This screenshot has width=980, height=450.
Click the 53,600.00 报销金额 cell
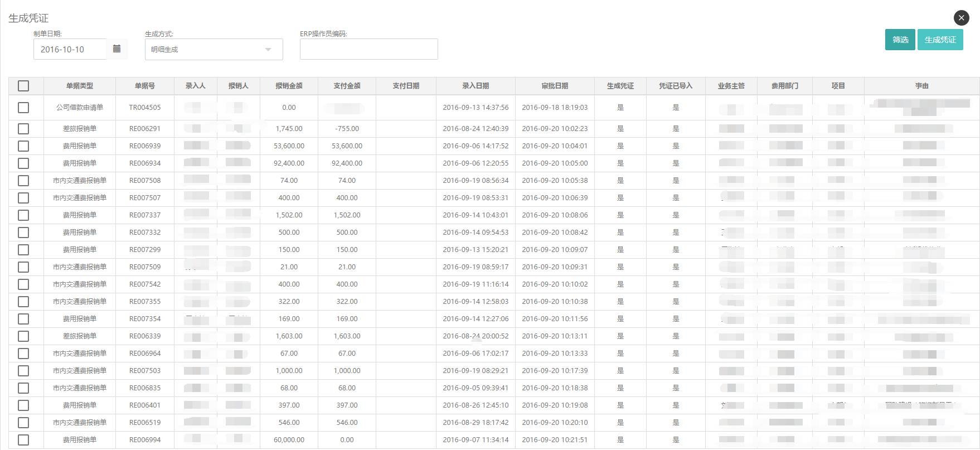tap(289, 146)
